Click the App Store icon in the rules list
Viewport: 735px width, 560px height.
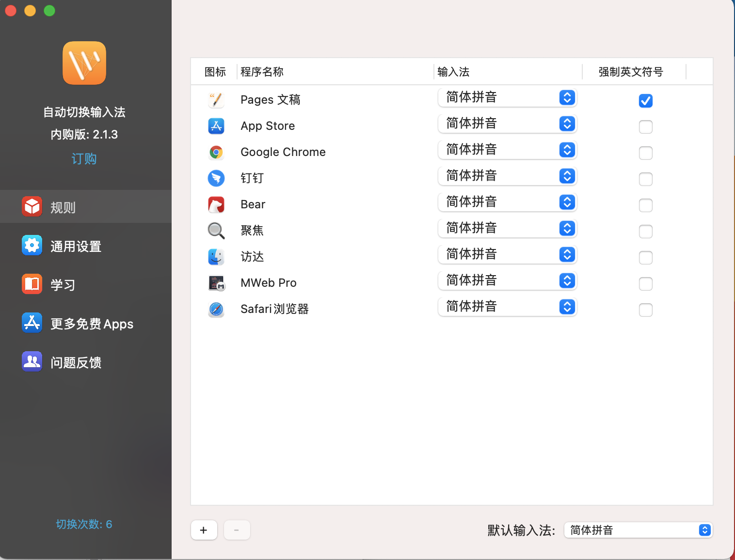(216, 126)
